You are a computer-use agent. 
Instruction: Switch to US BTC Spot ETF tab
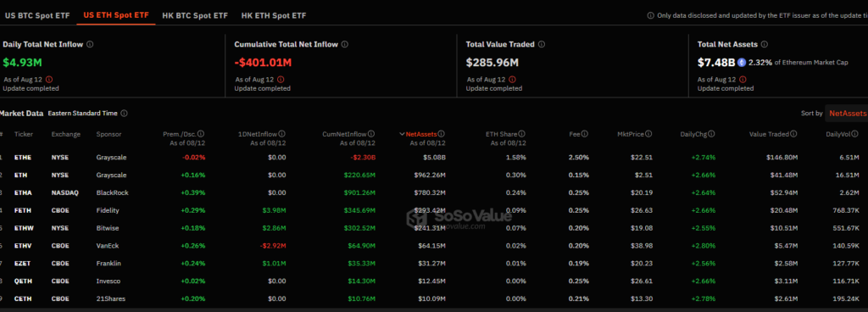point(37,15)
